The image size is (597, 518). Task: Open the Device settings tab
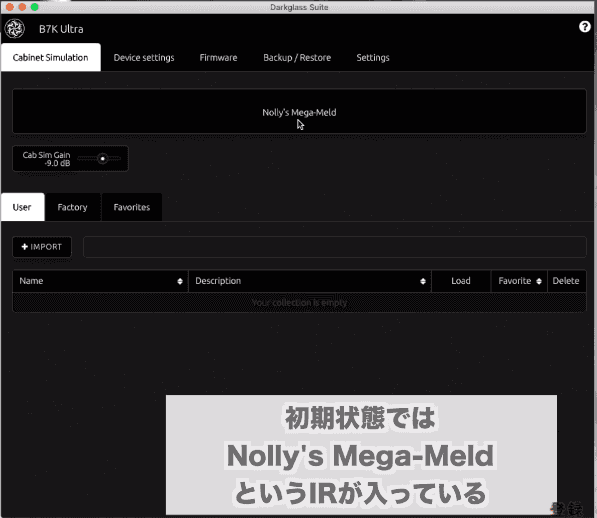click(144, 57)
